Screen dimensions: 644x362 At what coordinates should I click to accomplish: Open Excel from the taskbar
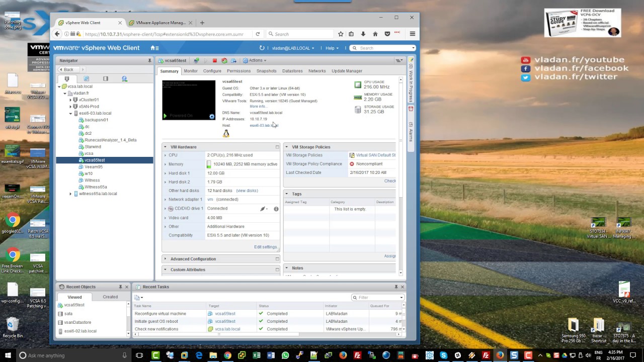(x=257, y=355)
